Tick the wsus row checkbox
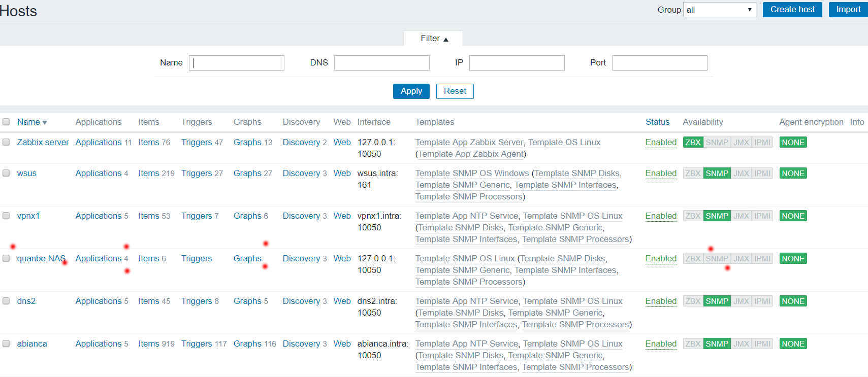Image resolution: width=868 pixels, height=377 pixels. point(6,173)
